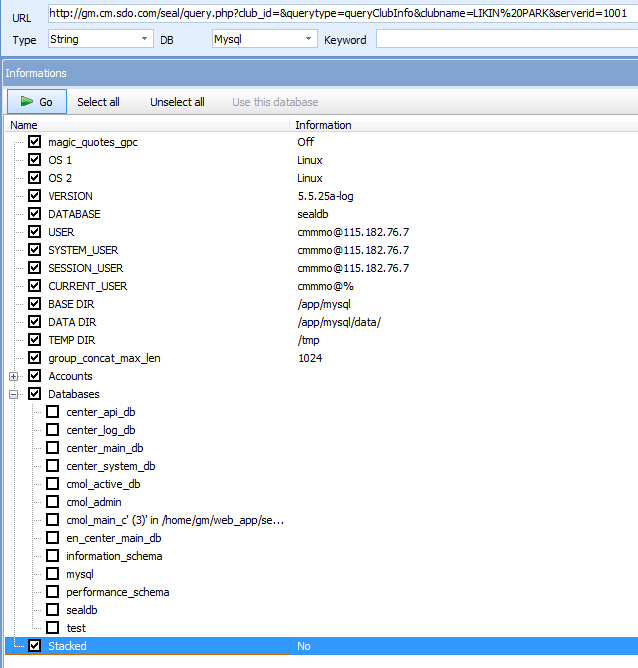
Task: Click the /app/mysql/data/ value
Action: (x=339, y=322)
